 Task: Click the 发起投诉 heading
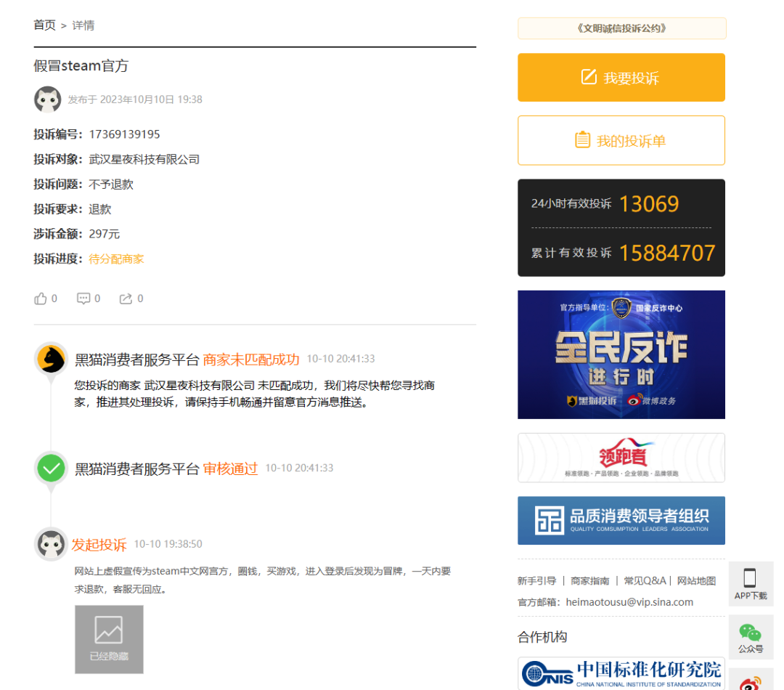99,545
